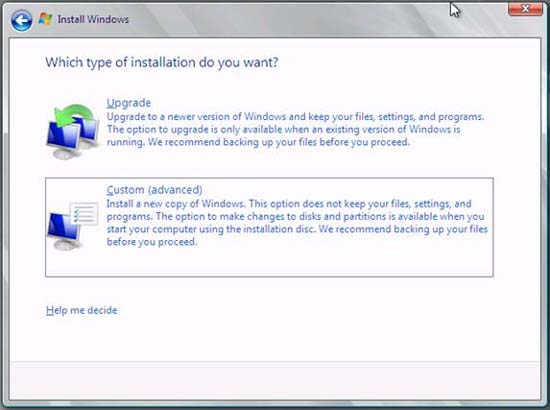The width and height of the screenshot is (550, 410).
Task: Click the Custom option description paragraph
Action: tap(297, 223)
